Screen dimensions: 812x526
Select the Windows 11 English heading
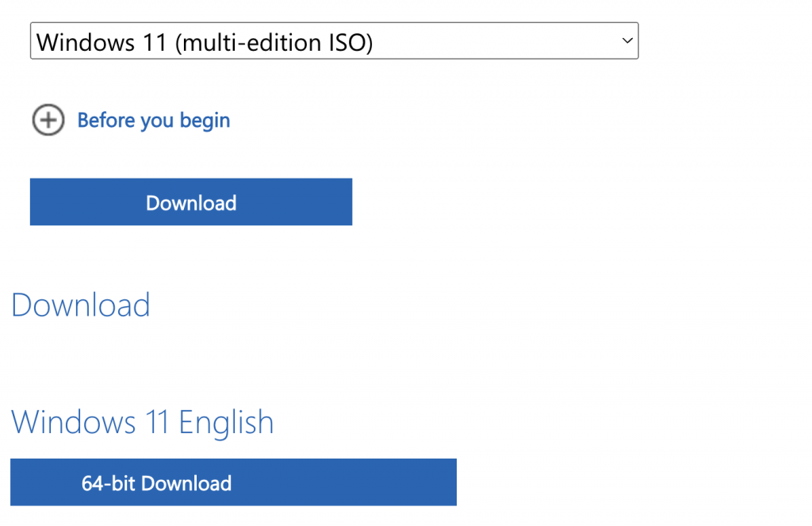coord(143,422)
